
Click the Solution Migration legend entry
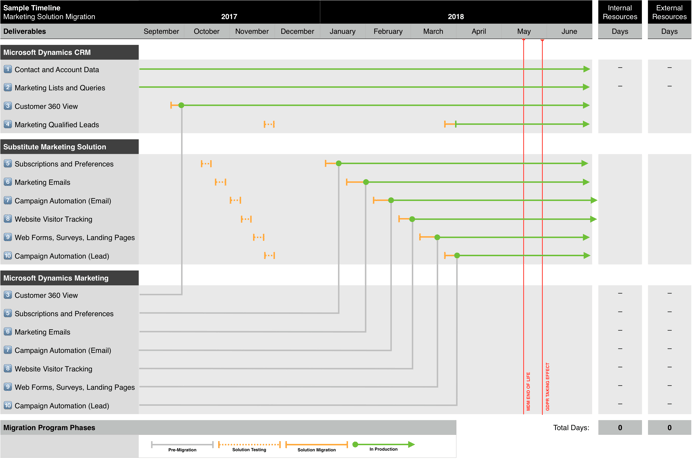[316, 446]
